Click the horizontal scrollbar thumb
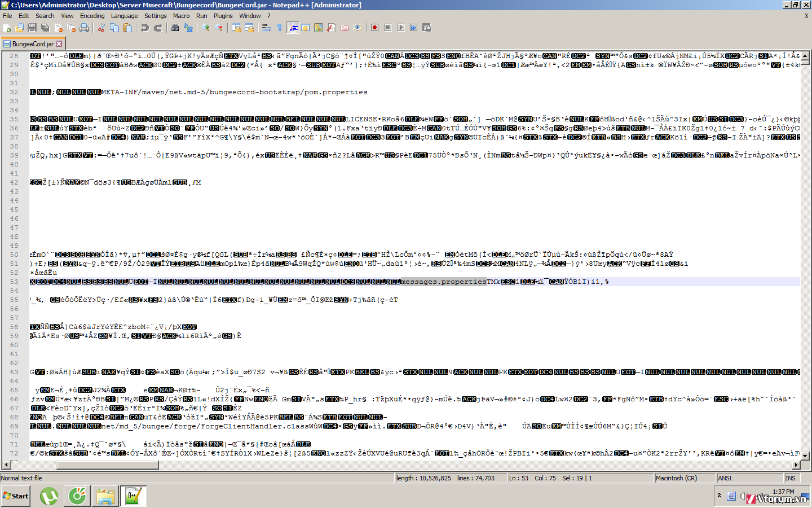 click(x=108, y=465)
